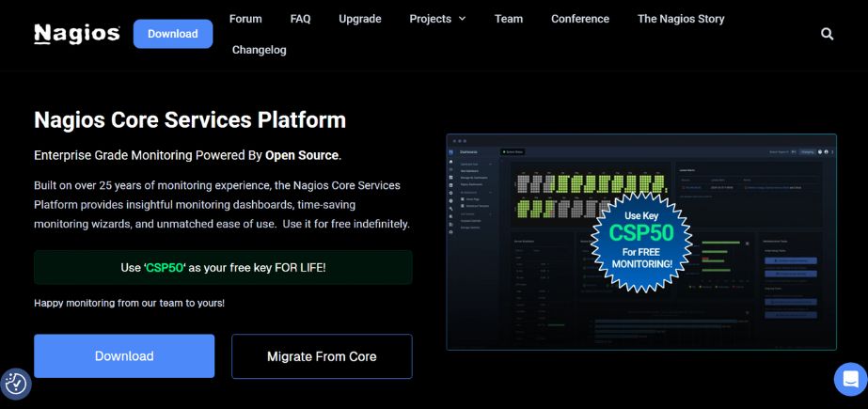This screenshot has height=409, width=868.
Task: Open the dashboard preview screenshot
Action: click(641, 242)
